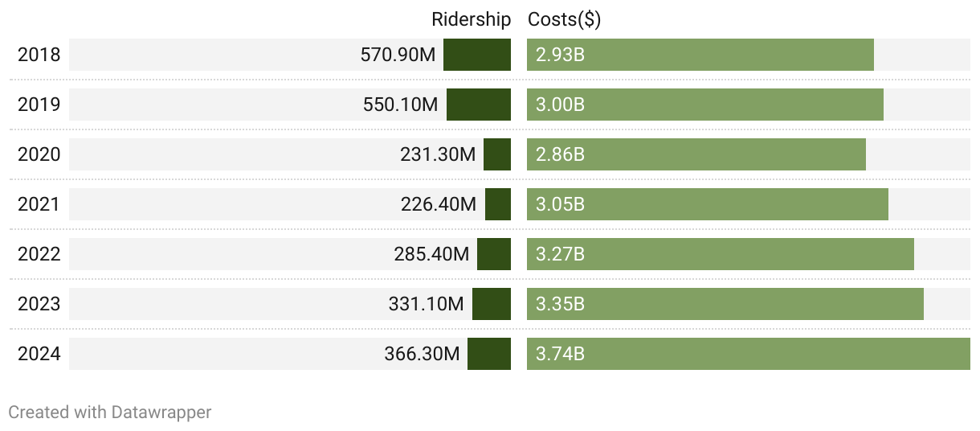Click the 2020 ridership dark green bar
Screen dimensions: 980x431
tap(497, 154)
